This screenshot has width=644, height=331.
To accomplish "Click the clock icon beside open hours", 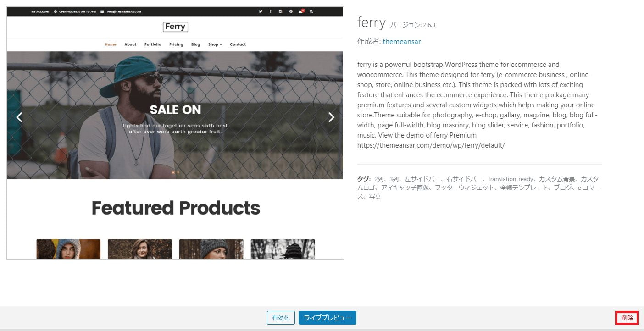I will (56, 11).
